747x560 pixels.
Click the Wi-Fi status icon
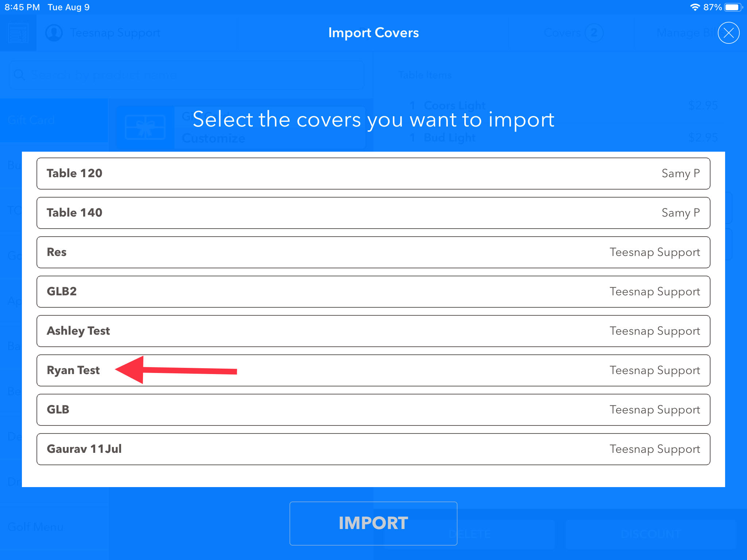click(695, 7)
